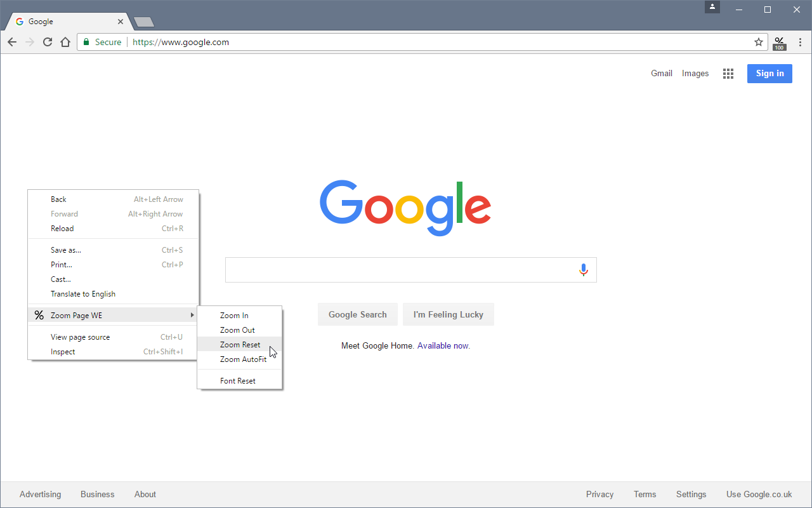Viewport: 812px width, 508px height.
Task: Open Zoom Page WE extension icon
Action: point(780,43)
